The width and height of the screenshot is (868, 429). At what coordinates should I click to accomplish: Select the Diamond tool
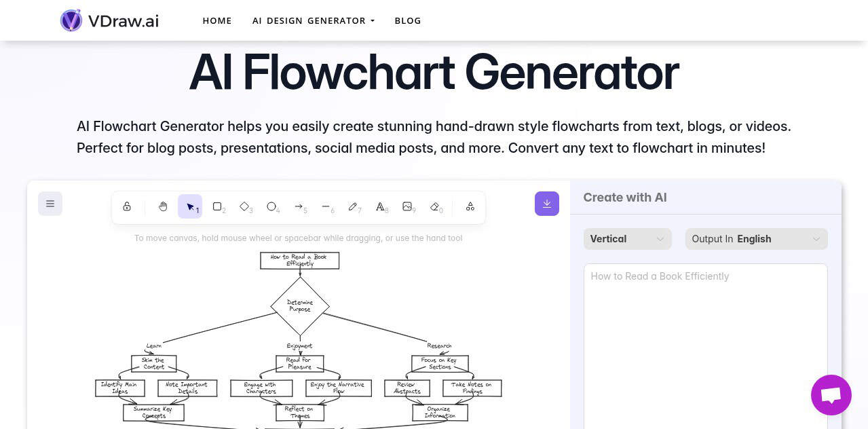[244, 206]
